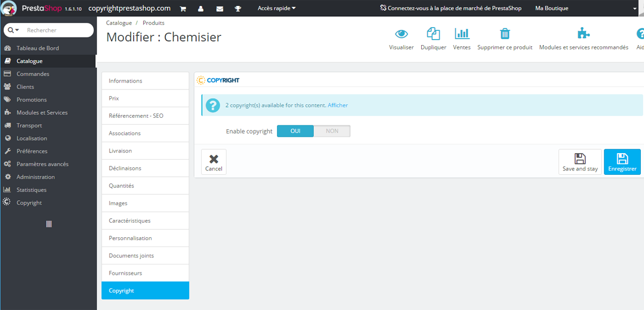Image resolution: width=644 pixels, height=310 pixels.
Task: Open the customers person icon in top bar
Action: click(201, 8)
